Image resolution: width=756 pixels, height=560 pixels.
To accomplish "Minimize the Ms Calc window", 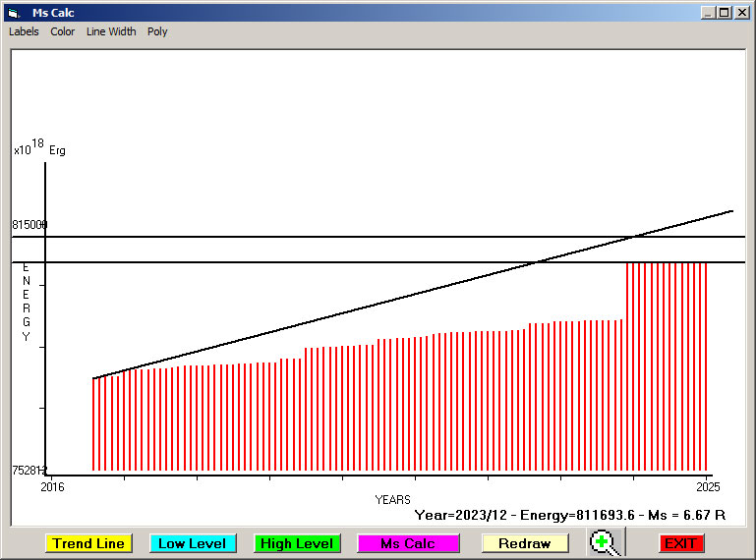I will pyautogui.click(x=708, y=13).
